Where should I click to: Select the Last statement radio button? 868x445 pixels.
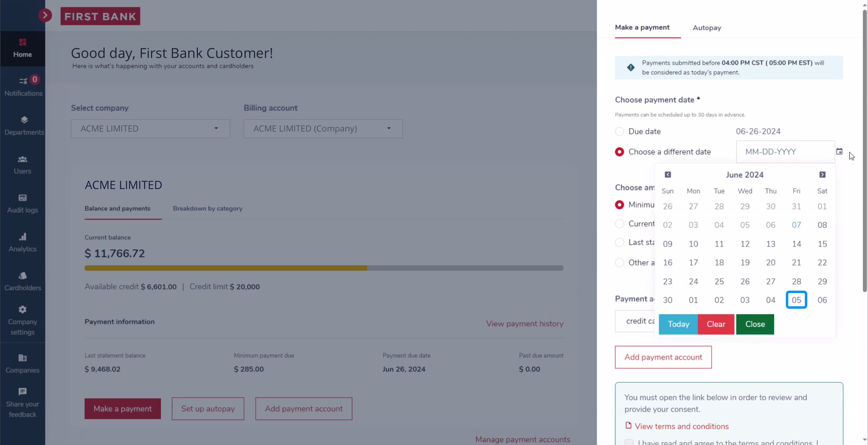click(x=619, y=242)
